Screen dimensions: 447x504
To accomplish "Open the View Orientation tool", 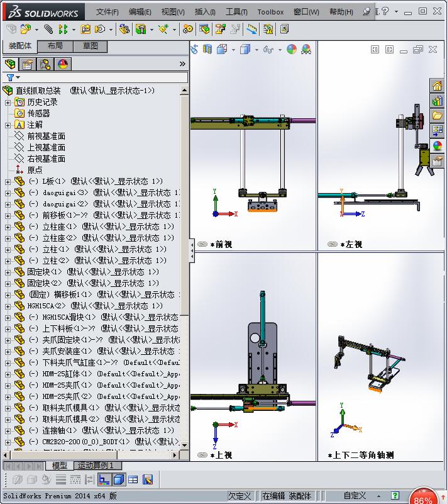I will (x=222, y=49).
